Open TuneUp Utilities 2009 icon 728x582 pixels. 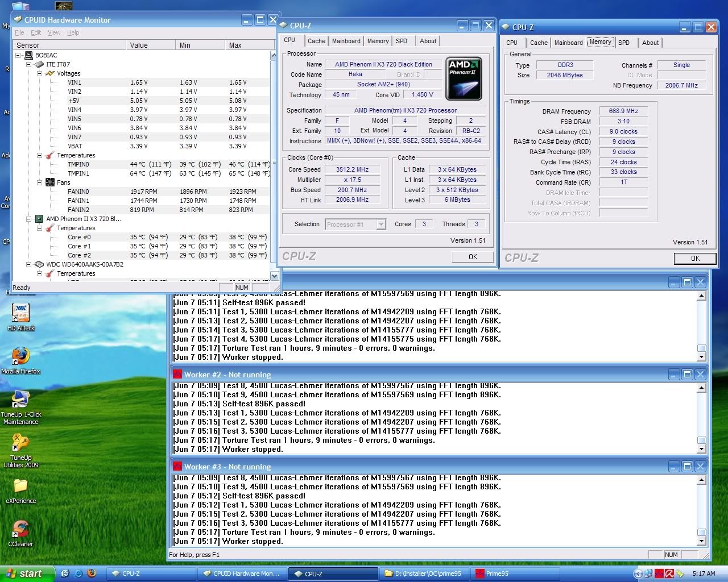(x=20, y=443)
